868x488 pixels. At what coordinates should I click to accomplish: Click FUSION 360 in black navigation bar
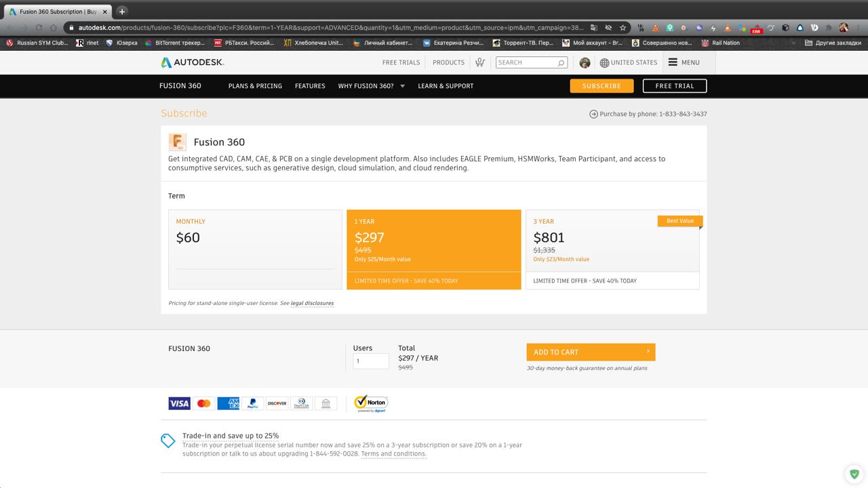(x=180, y=86)
